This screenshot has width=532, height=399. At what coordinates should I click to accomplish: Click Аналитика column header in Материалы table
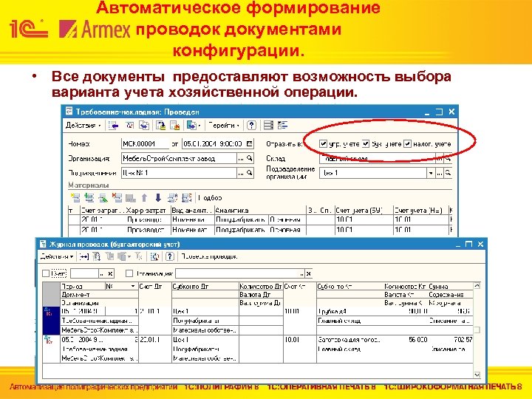tap(260, 211)
